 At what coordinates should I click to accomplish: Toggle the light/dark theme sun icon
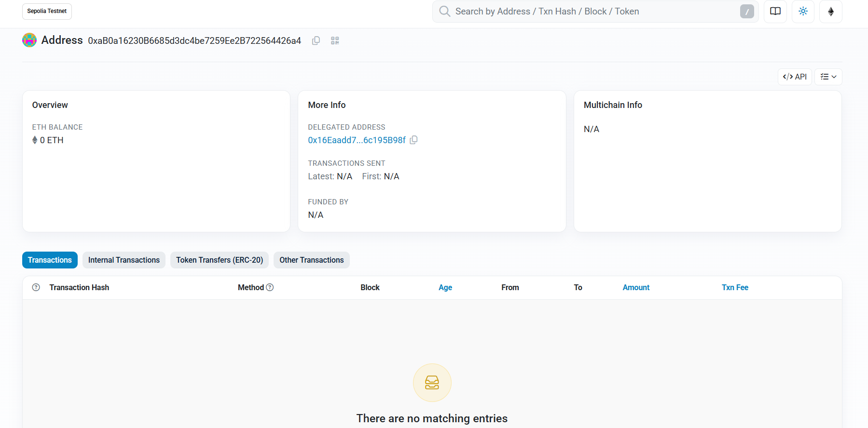pyautogui.click(x=803, y=12)
